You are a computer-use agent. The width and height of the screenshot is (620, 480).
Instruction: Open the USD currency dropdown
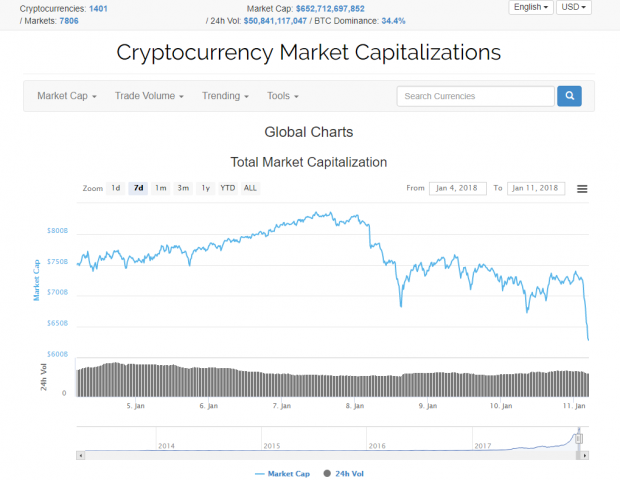(574, 7)
